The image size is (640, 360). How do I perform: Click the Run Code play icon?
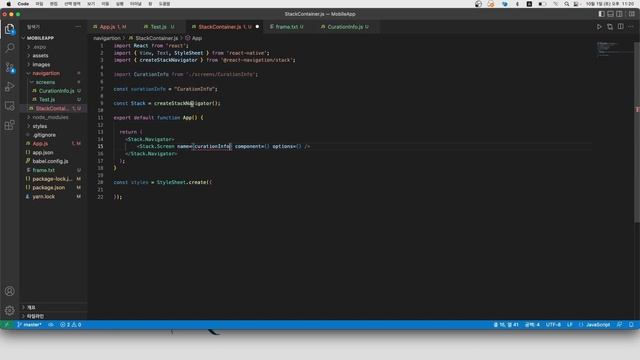click(599, 27)
